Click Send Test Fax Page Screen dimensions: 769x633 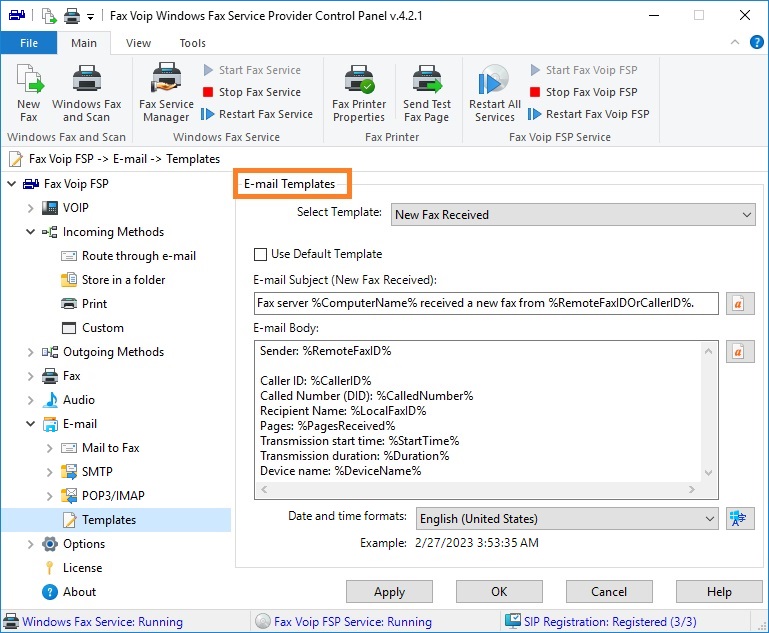[x=427, y=93]
